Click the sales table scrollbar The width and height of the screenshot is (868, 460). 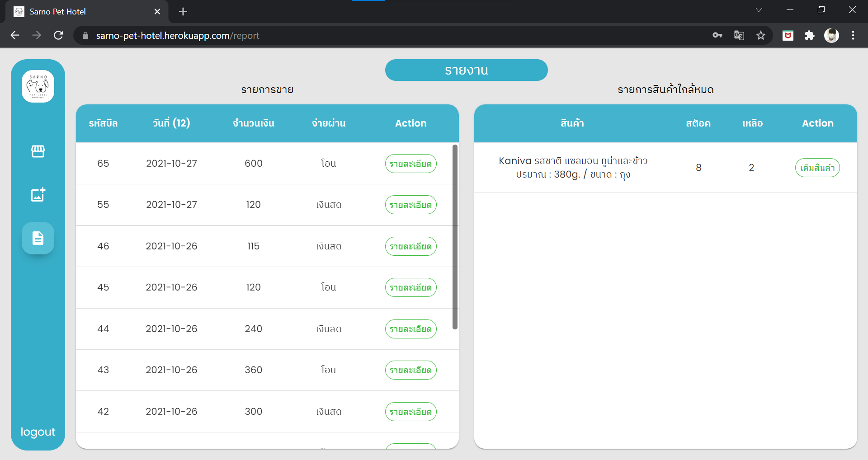[455, 237]
